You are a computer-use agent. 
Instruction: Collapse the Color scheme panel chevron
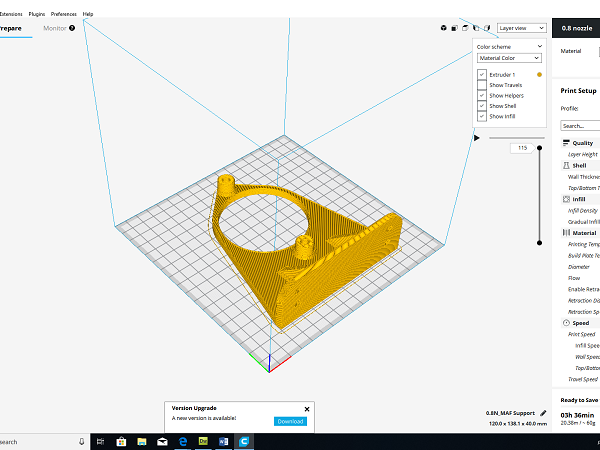(540, 46)
